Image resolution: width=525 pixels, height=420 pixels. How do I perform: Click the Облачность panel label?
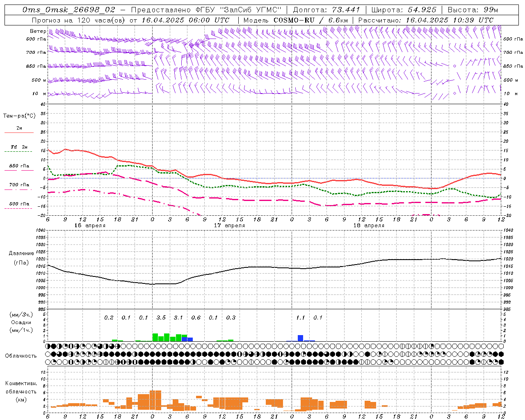(x=21, y=356)
